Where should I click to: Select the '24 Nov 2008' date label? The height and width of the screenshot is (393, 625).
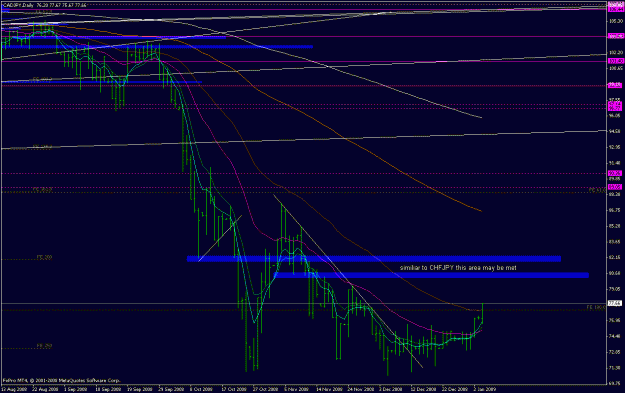[x=361, y=389]
